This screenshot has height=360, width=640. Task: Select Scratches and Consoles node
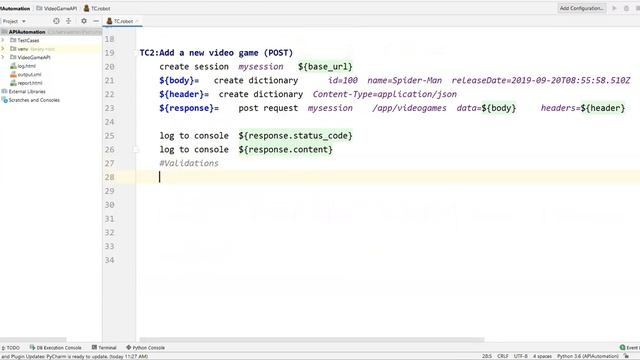click(34, 100)
